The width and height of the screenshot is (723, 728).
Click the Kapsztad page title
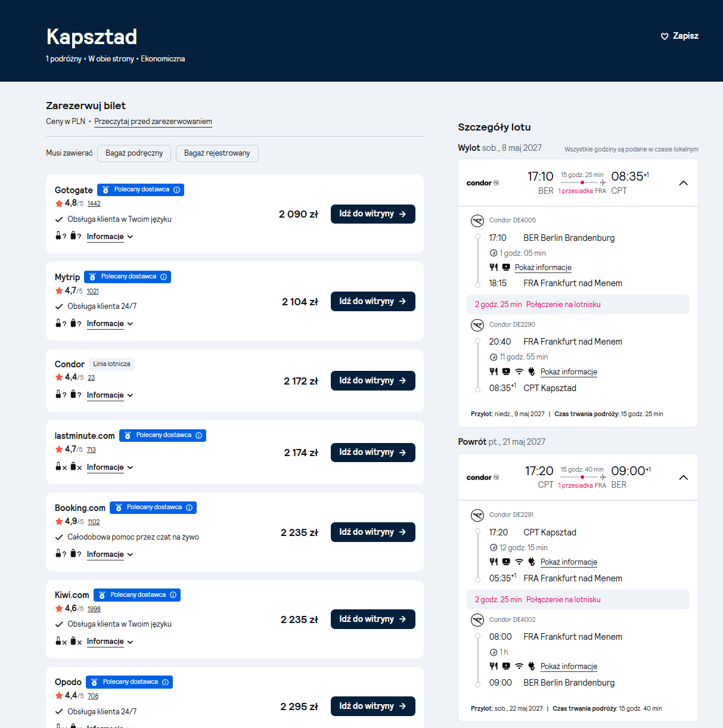[92, 37]
